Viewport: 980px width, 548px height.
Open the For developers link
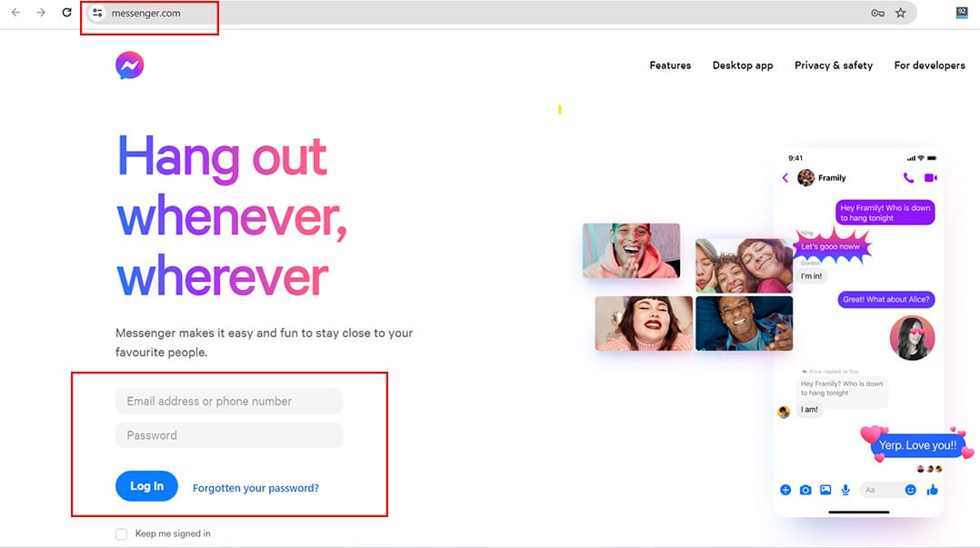point(929,65)
